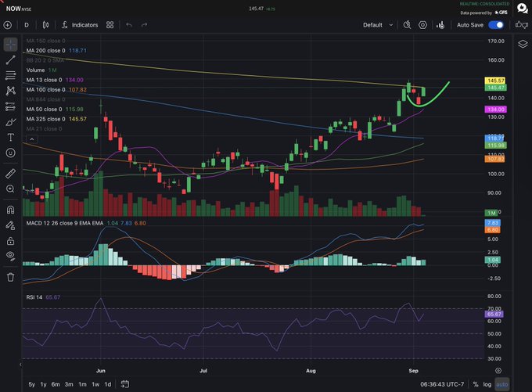The image size is (532, 392).
Task: Click the undo arrow
Action: tap(128, 25)
